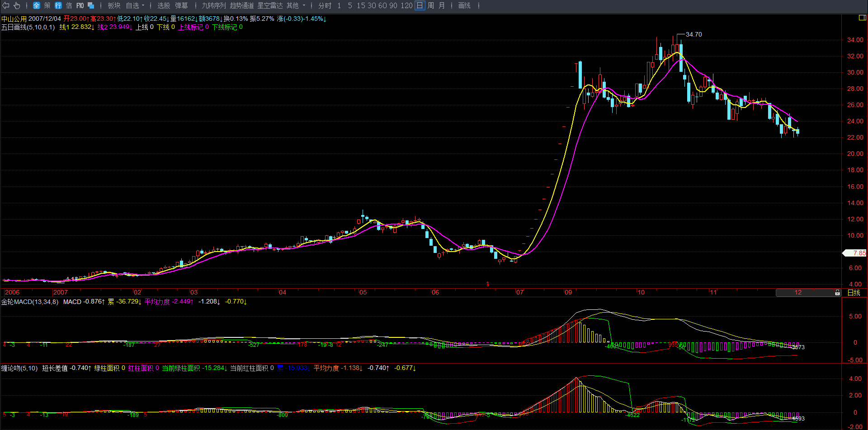Click the 弹幕 toolbar item

click(181, 5)
